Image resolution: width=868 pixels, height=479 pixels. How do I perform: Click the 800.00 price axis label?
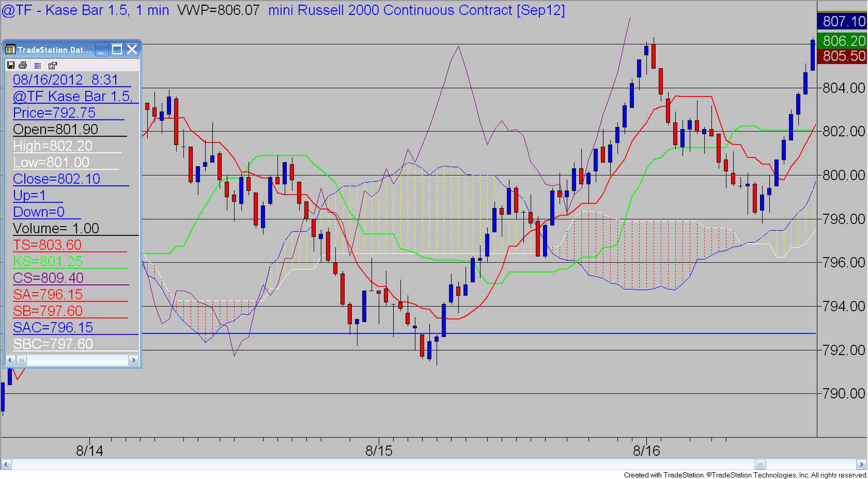coord(844,175)
